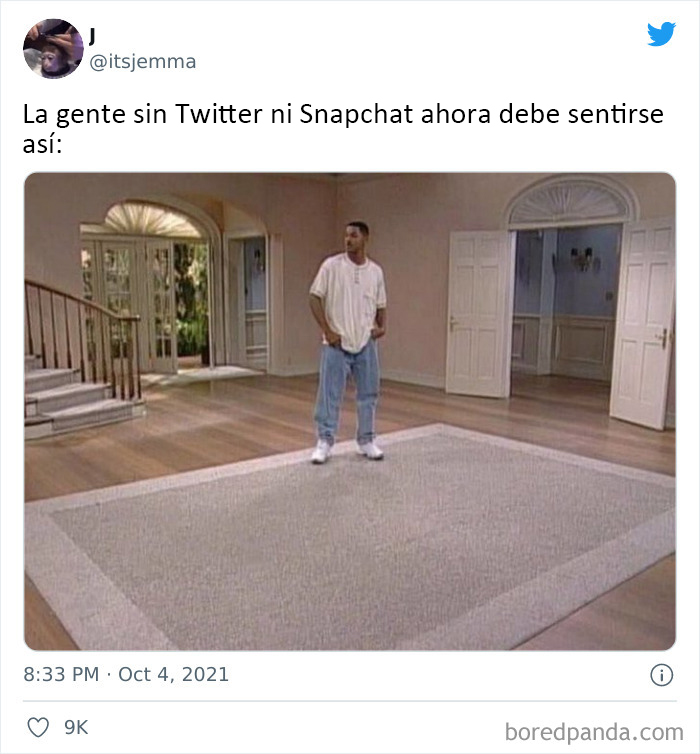Viewport: 700px width, 754px height.
Task: Open the profile avatar of itsjemma
Action: [x=53, y=49]
